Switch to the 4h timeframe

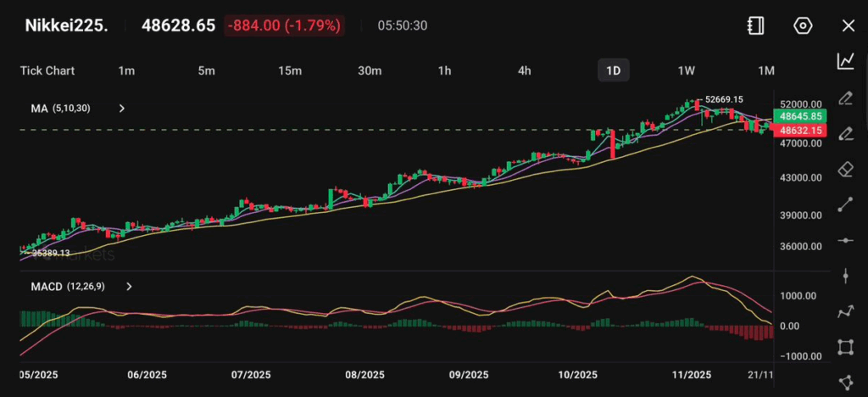(524, 70)
